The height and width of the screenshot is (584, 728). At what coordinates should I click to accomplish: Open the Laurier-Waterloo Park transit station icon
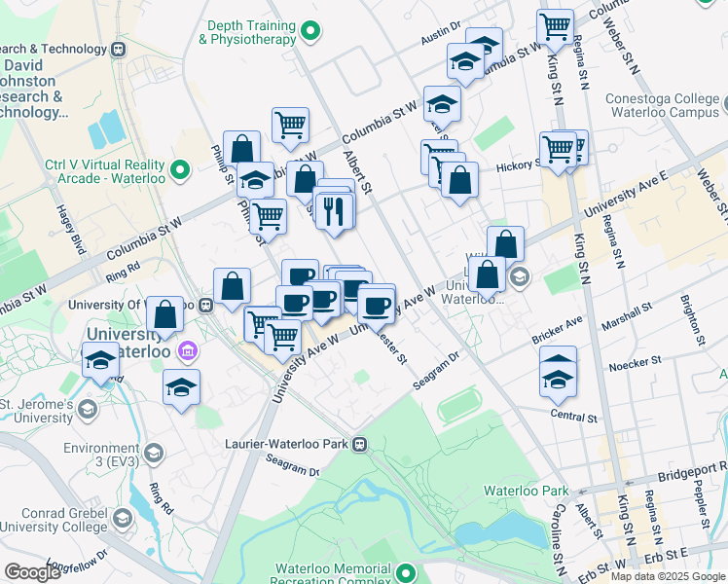[x=360, y=444]
